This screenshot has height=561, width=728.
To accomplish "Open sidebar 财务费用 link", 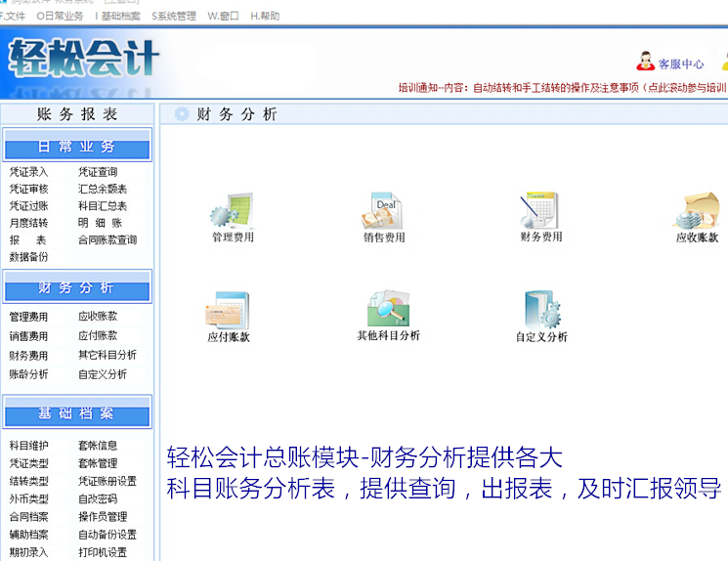I will coord(28,356).
